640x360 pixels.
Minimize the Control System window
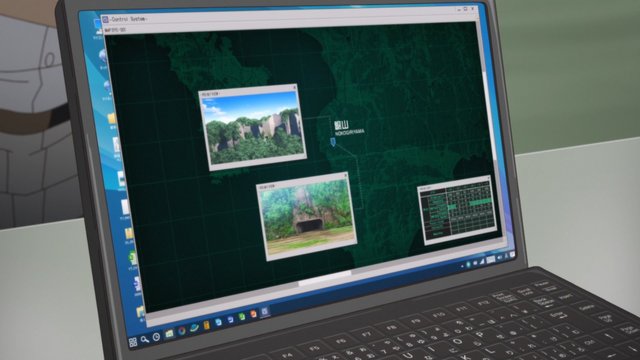coord(459,9)
